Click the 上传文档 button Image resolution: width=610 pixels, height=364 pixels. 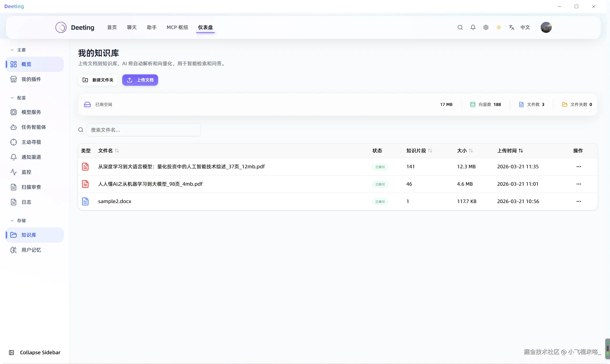[x=140, y=80]
